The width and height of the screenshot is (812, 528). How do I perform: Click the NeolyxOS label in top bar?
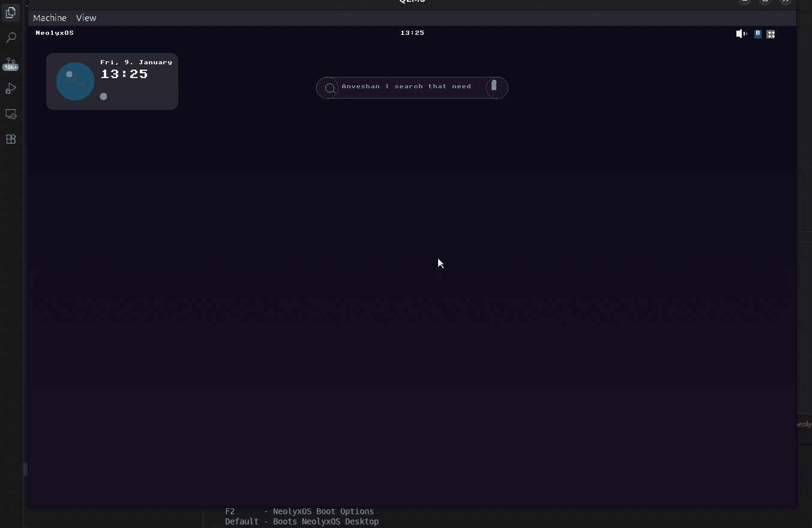pyautogui.click(x=55, y=33)
